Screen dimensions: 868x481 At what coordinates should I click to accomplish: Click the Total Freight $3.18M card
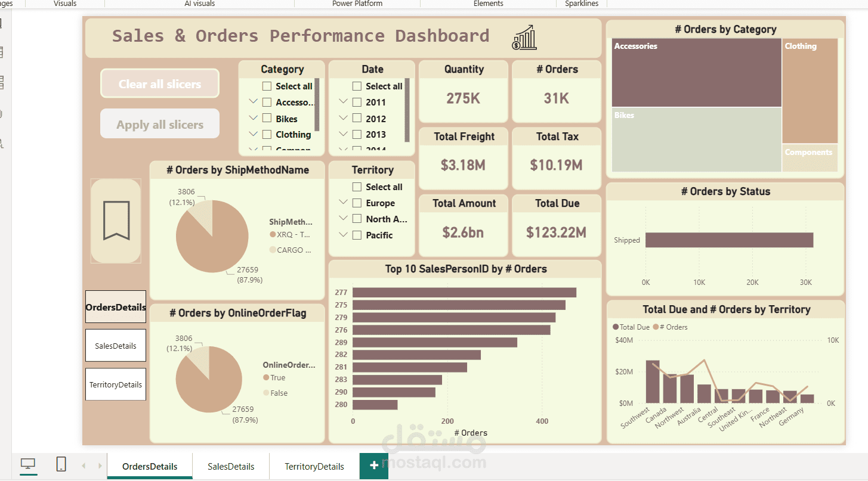click(464, 159)
